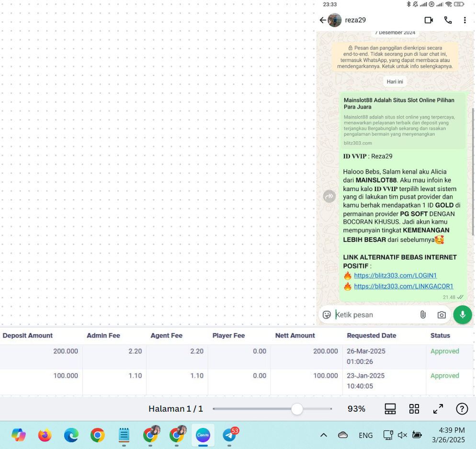The width and height of the screenshot is (476, 449).
Task: Click the OneDrive cloud tray icon
Action: [343, 435]
